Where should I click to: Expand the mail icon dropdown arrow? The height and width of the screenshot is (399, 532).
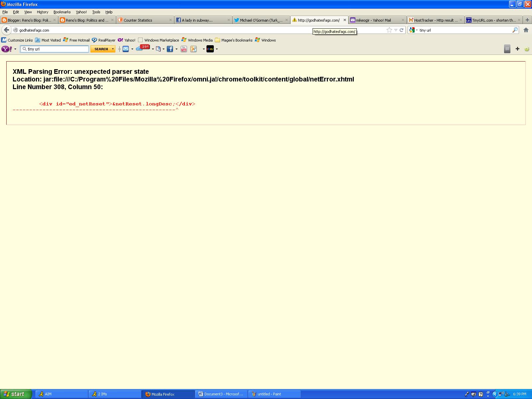point(132,49)
